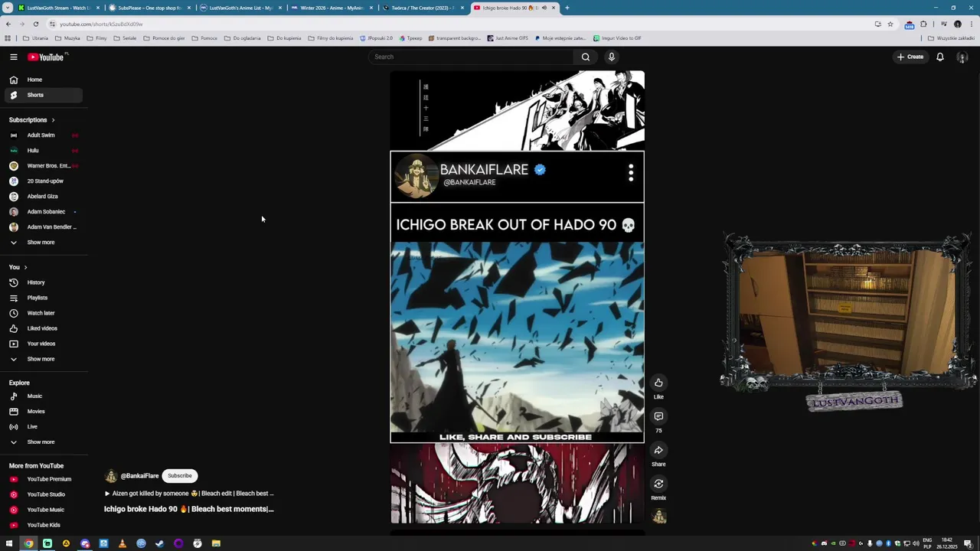Viewport: 980px width, 551px height.
Task: Pause the playing Short video
Action: click(517, 298)
